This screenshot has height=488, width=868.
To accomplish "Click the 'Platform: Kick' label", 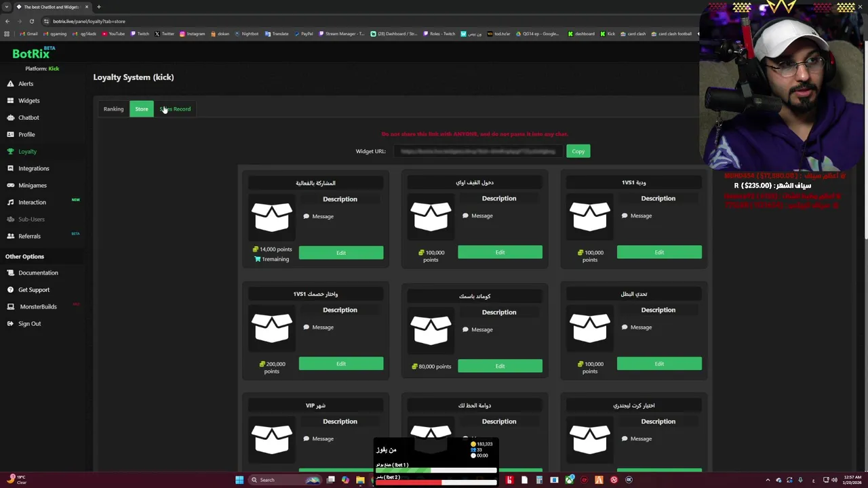I will pos(42,68).
